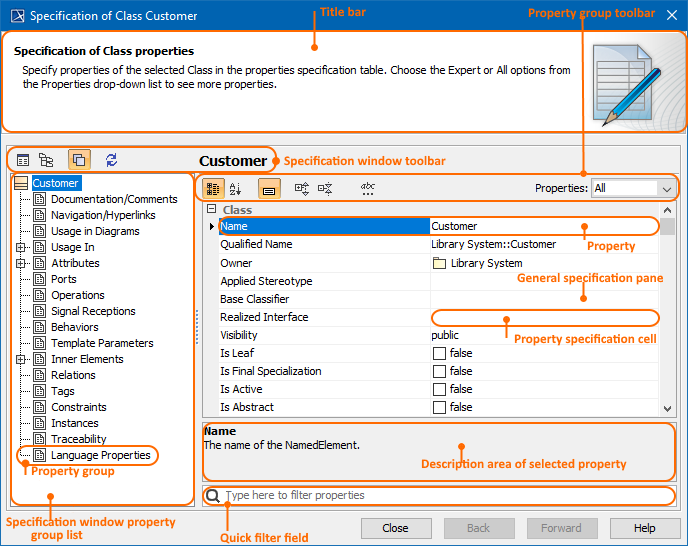688x546 pixels.
Task: Click the Base Classifier property row
Action: [438, 299]
